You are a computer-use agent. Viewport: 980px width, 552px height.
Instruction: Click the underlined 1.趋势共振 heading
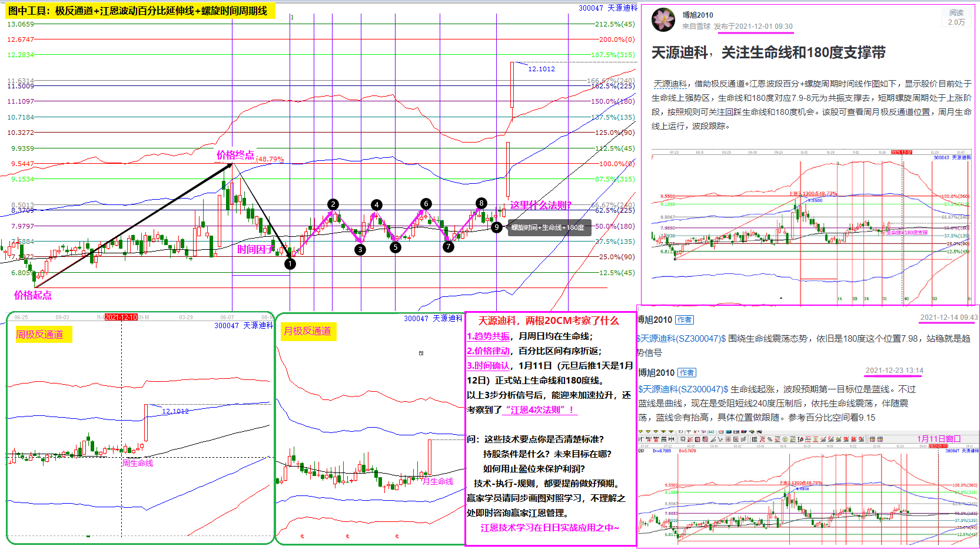pos(488,336)
